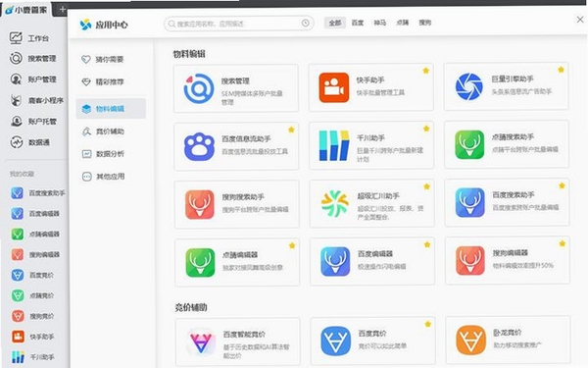Viewport: 588px width, 368px height.
Task: Close the 应用中心 panel
Action: (x=580, y=20)
